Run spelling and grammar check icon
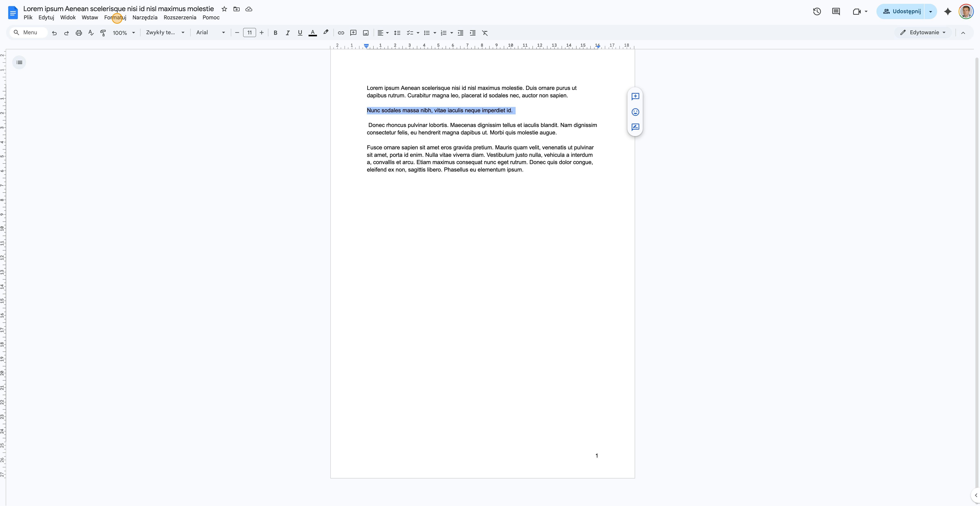 tap(91, 33)
